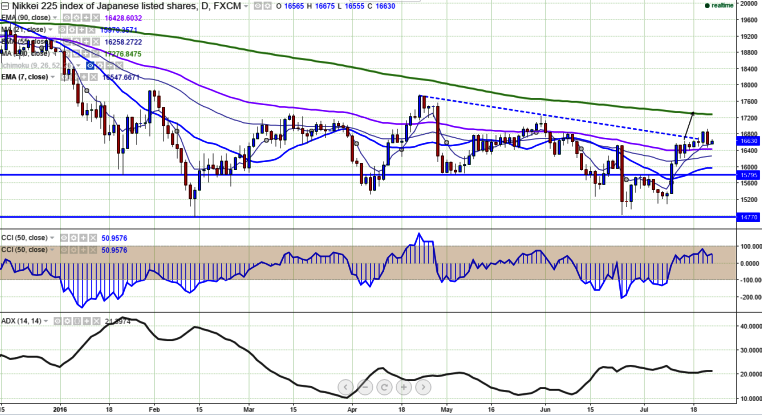Open settings gear of Ichimoku indicator

pyautogui.click(x=100, y=66)
